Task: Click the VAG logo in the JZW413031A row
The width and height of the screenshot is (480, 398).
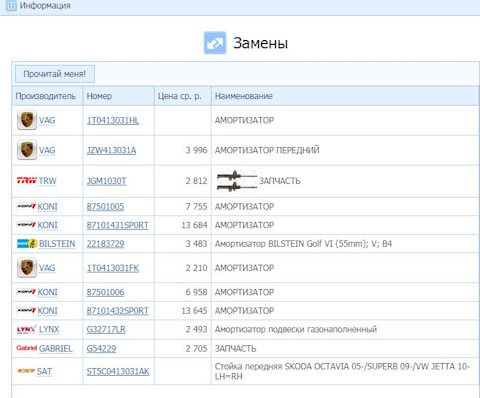Action: [x=27, y=150]
